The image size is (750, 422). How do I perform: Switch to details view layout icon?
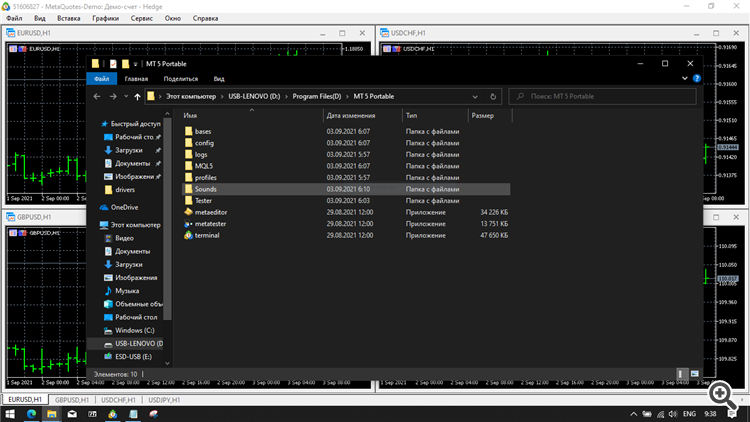coord(682,374)
